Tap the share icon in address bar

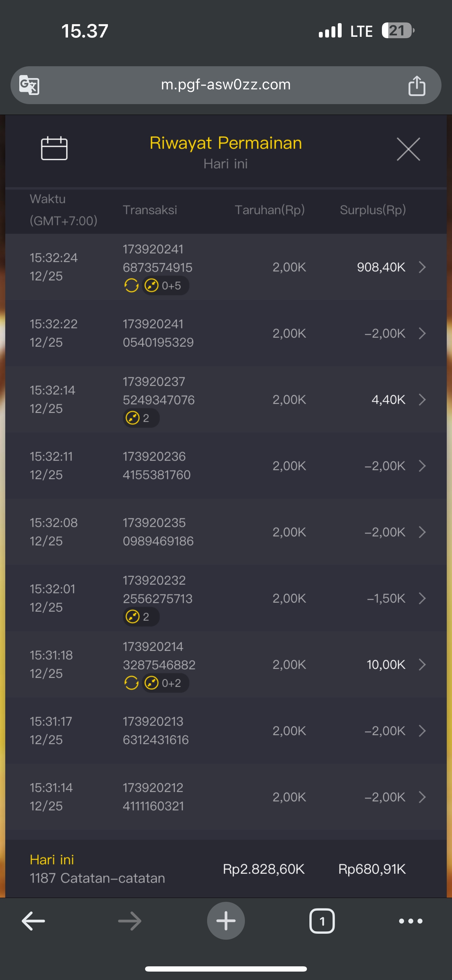tap(417, 86)
